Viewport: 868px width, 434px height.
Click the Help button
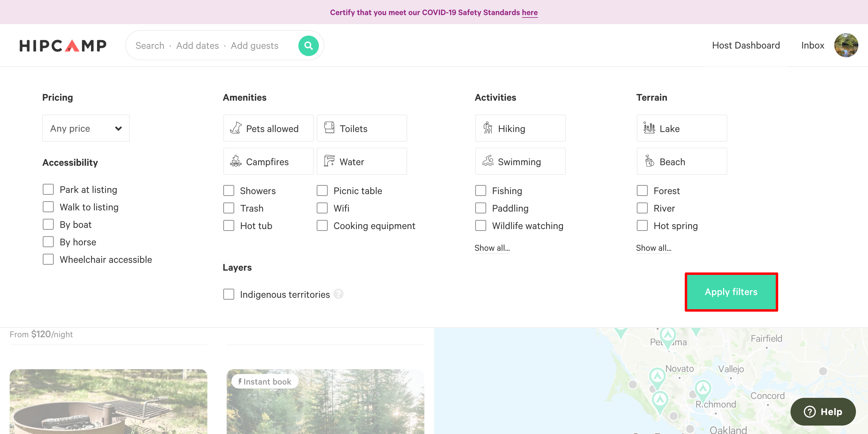[x=823, y=411]
